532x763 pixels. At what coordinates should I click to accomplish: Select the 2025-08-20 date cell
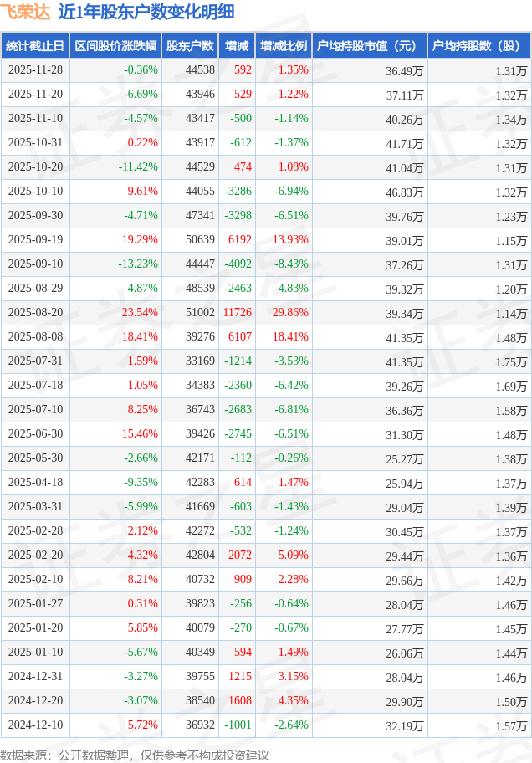click(35, 313)
